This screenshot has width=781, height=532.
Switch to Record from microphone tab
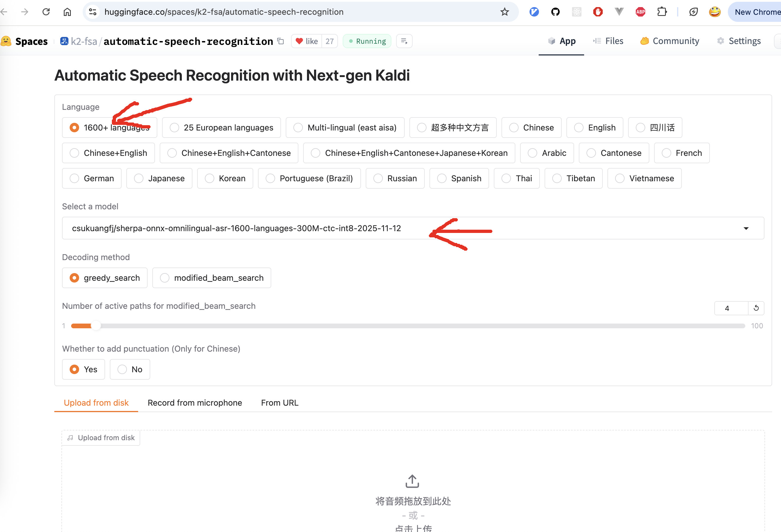[195, 403]
